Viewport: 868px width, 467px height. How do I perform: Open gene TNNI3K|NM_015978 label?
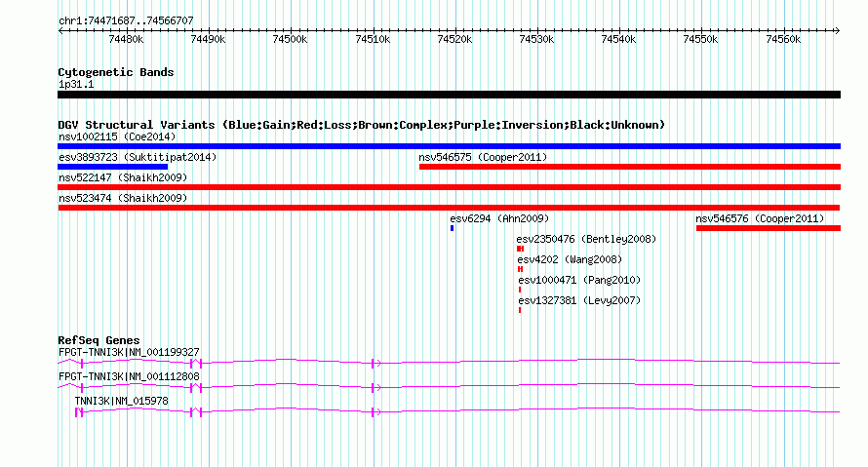pyautogui.click(x=122, y=401)
